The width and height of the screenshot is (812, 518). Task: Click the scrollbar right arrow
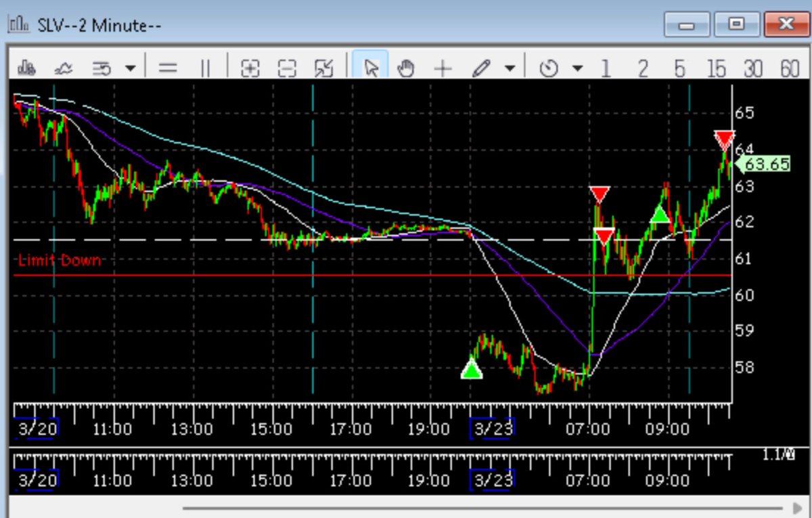798,508
